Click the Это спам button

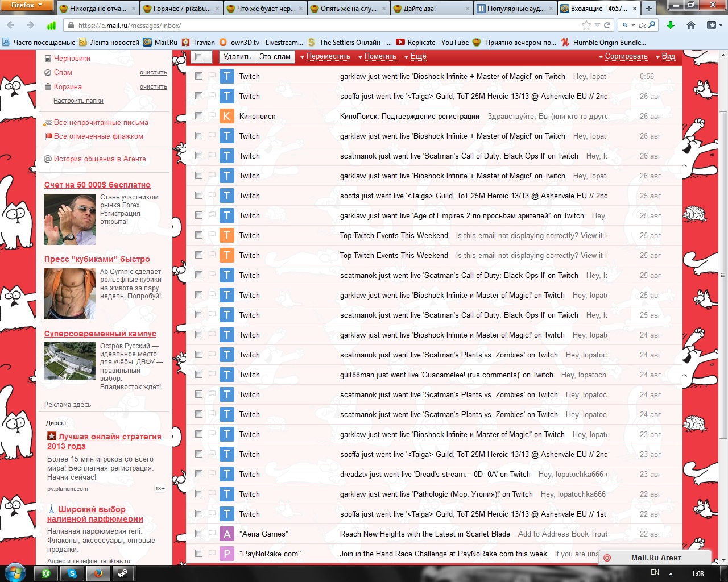click(x=275, y=56)
